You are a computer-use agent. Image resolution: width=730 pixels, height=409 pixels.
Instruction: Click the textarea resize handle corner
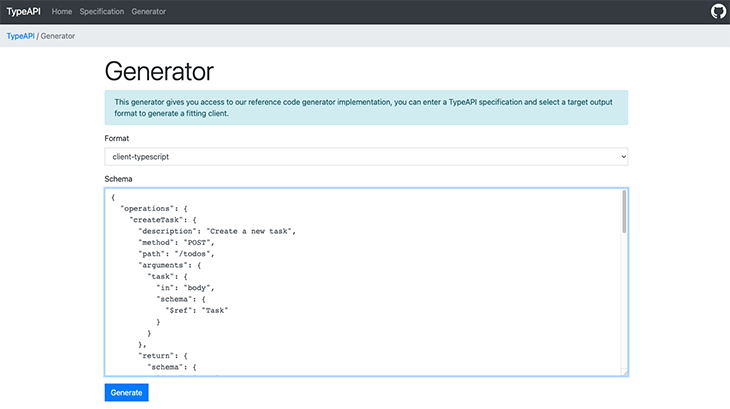(x=624, y=372)
